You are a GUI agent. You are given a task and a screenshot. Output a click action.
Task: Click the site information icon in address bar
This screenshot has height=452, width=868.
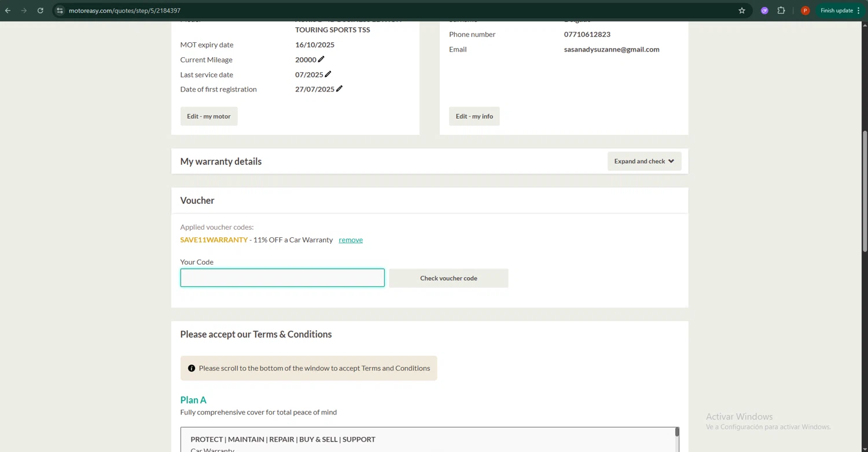click(x=60, y=10)
